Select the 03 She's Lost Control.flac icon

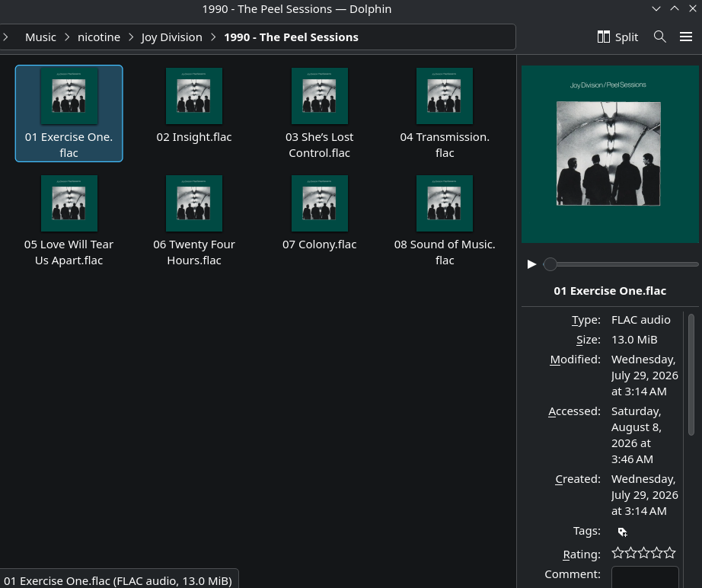[x=320, y=96]
